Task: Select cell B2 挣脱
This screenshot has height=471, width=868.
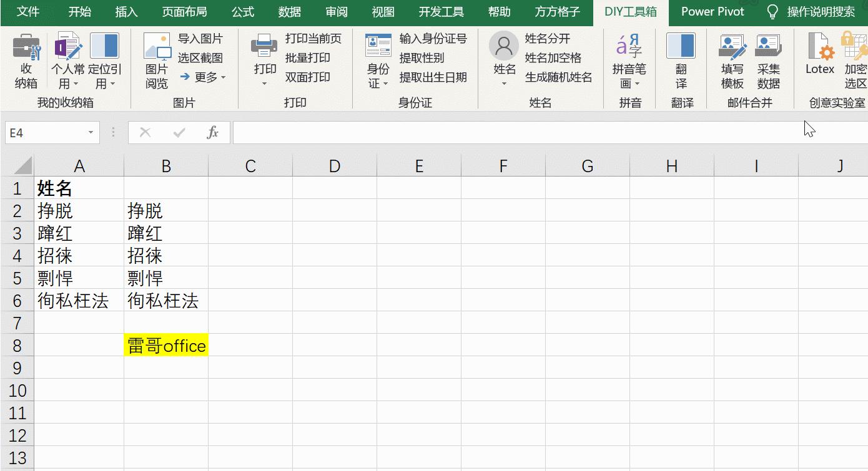Action: click(166, 211)
